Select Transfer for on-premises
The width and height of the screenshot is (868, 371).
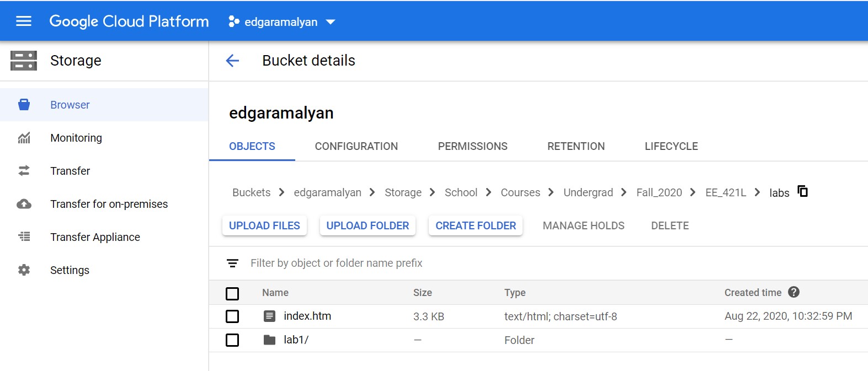tap(104, 204)
